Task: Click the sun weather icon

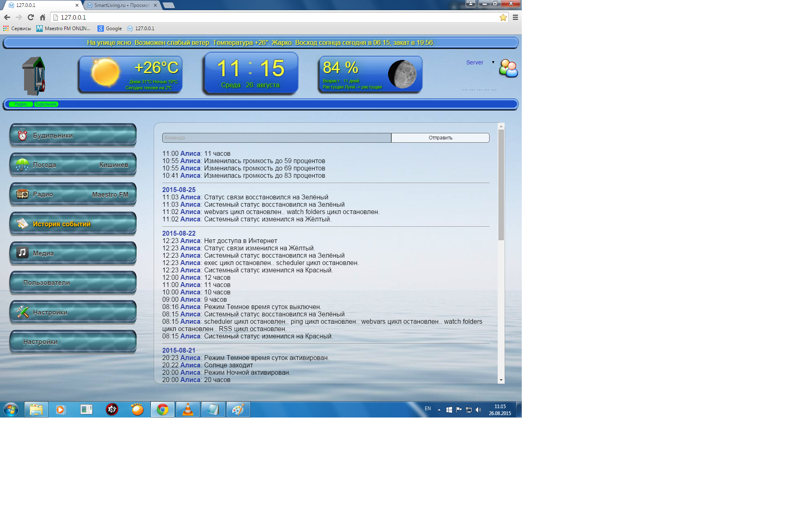Action: point(105,73)
